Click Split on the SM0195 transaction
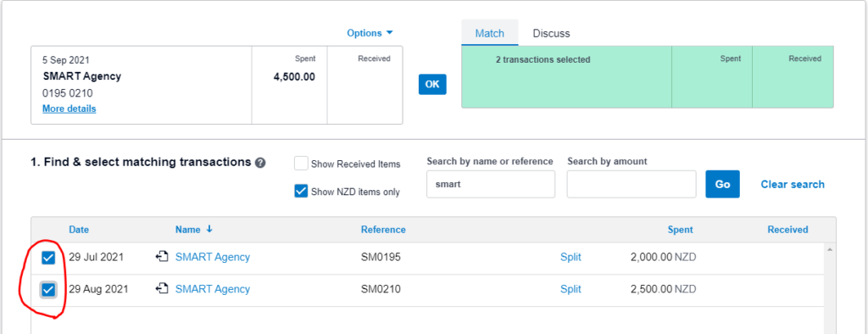 pos(570,257)
